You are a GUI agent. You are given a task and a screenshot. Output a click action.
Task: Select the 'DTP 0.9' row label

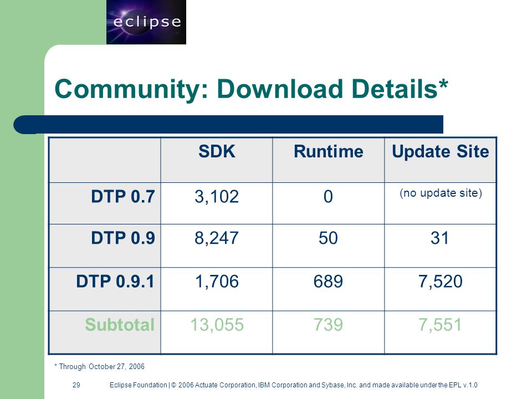(x=123, y=238)
